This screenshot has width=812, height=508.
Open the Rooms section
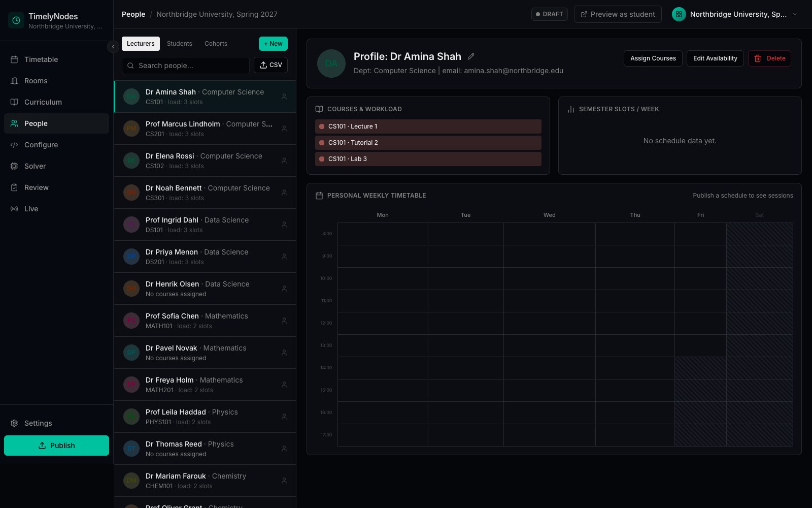pos(56,81)
